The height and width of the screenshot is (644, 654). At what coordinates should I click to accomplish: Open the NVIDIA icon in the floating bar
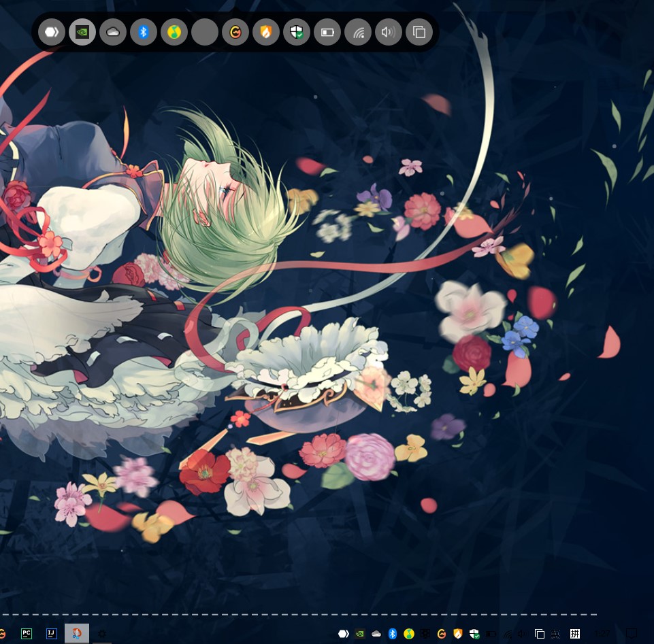(82, 32)
